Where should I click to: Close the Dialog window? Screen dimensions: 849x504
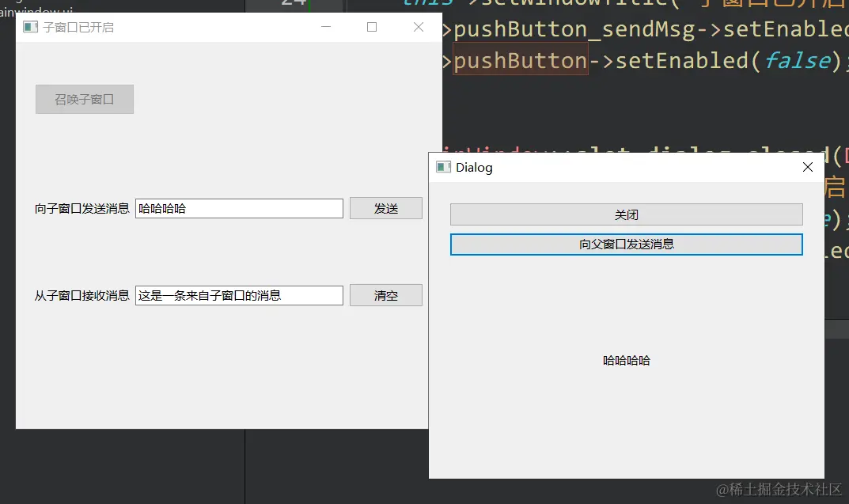pyautogui.click(x=808, y=167)
